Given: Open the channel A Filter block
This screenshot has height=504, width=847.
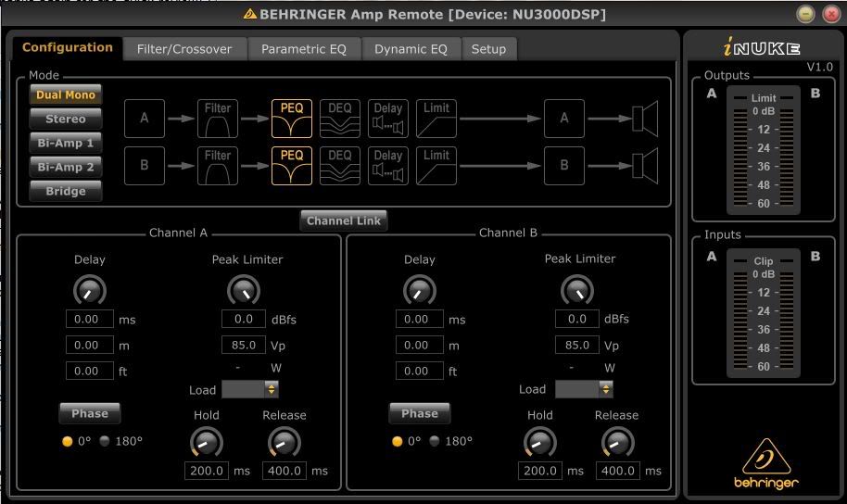Looking at the screenshot, I should tap(218, 119).
